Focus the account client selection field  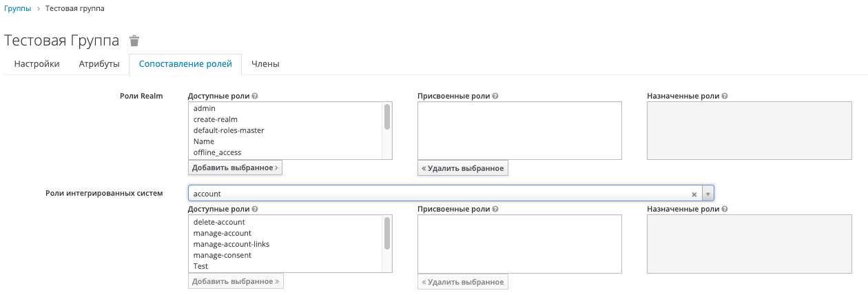[441, 194]
